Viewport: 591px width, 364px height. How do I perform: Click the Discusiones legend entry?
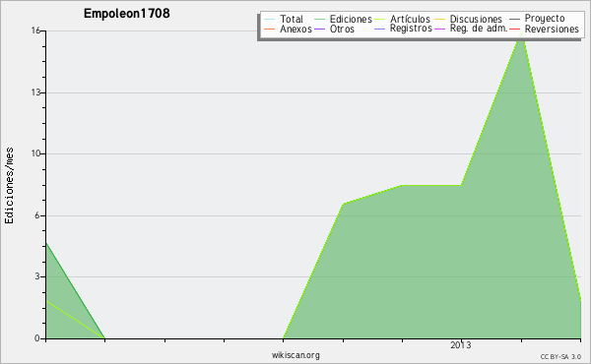click(469, 19)
